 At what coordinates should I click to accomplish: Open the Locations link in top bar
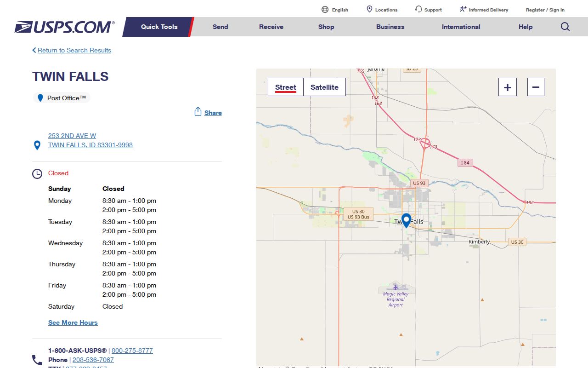click(386, 10)
